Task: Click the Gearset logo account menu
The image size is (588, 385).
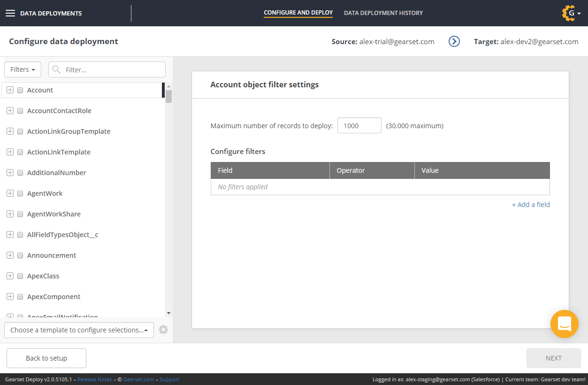Action: (x=571, y=13)
